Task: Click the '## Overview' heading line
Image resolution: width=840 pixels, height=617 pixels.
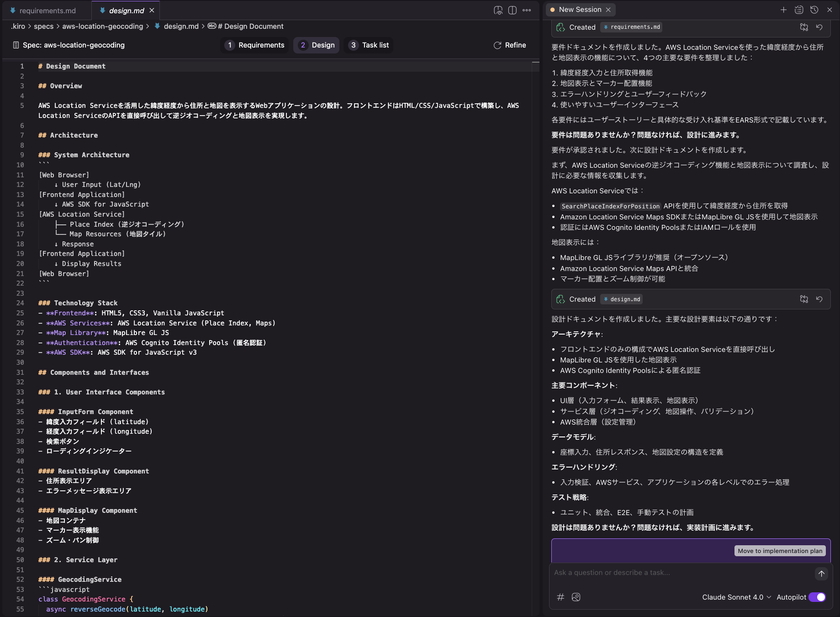Action: click(x=60, y=86)
